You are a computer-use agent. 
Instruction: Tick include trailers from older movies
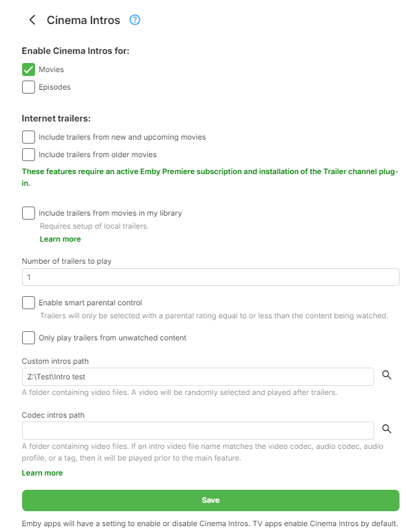coord(29,155)
